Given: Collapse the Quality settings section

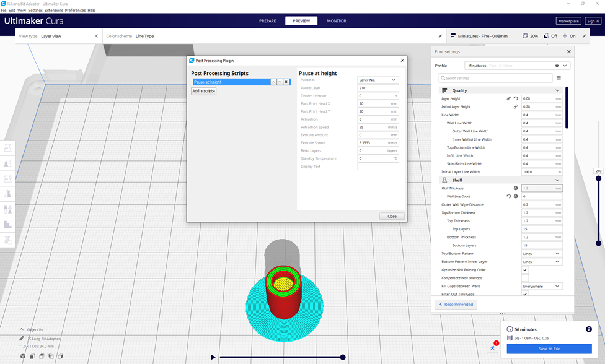Looking at the screenshot, I should pos(557,90).
